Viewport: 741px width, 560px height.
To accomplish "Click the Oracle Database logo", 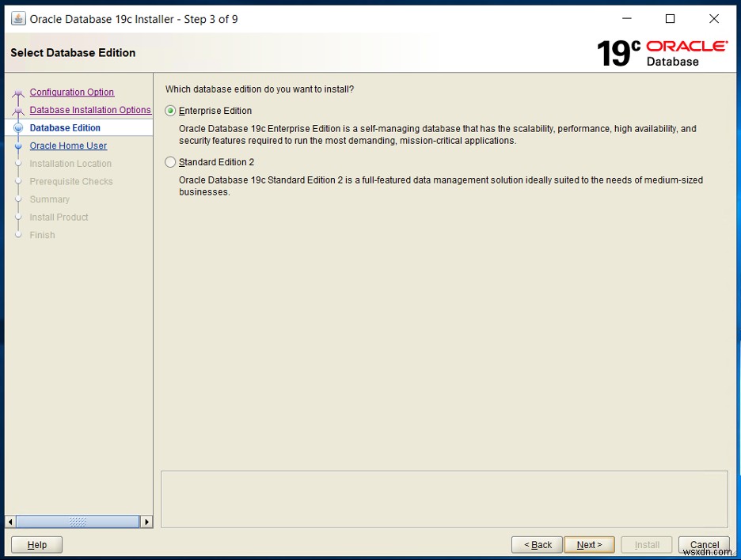I will 686,52.
